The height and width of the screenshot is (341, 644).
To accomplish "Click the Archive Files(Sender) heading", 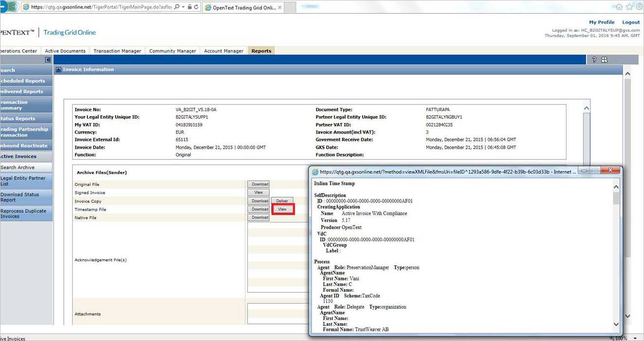I will pos(101,173).
